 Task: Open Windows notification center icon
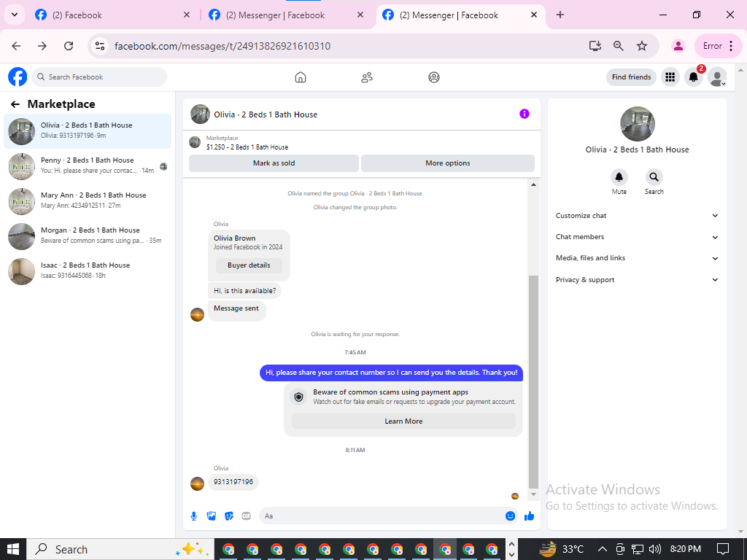[723, 549]
